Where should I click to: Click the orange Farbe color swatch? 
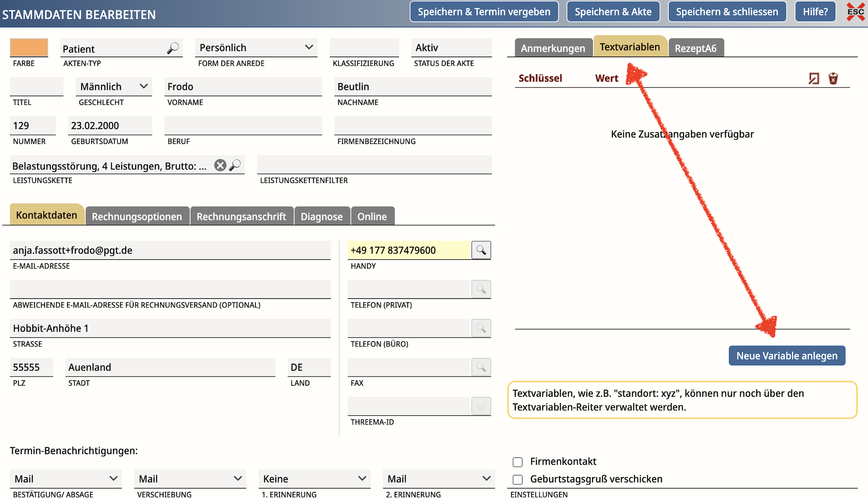coord(29,48)
